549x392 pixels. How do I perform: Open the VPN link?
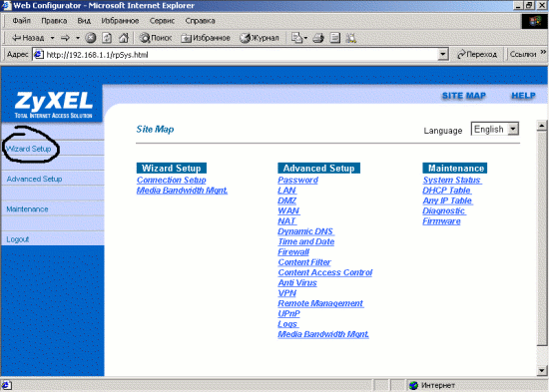click(x=286, y=293)
